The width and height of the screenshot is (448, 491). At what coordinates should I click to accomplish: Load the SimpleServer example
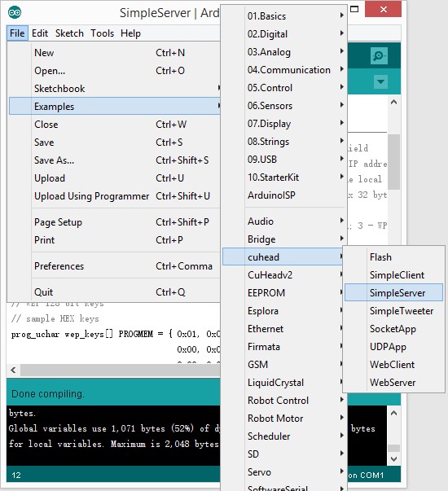[393, 293]
